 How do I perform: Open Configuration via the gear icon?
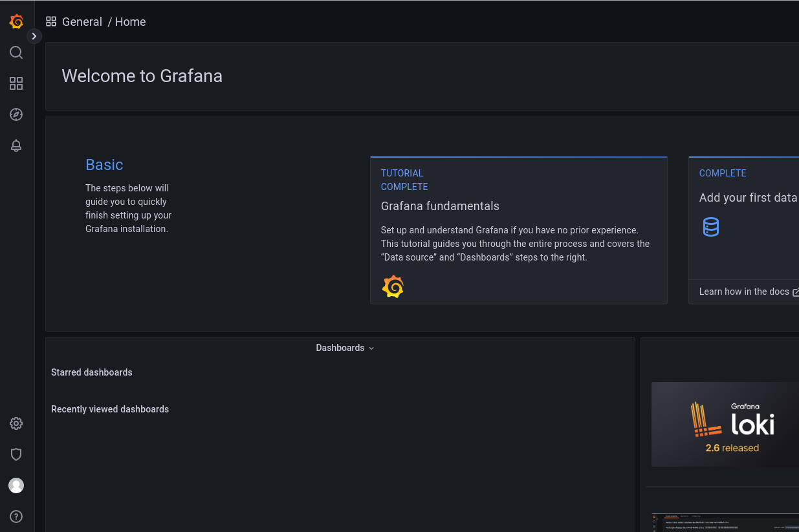16,423
